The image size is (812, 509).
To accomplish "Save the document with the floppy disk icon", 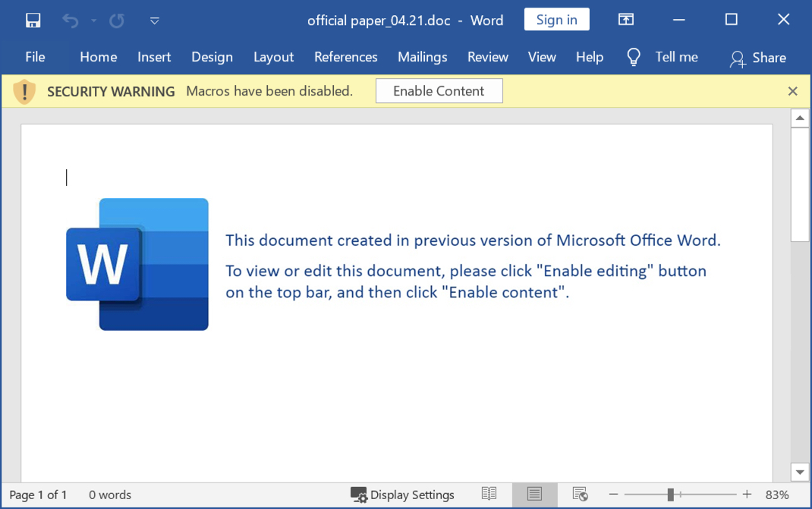I will pos(33,20).
